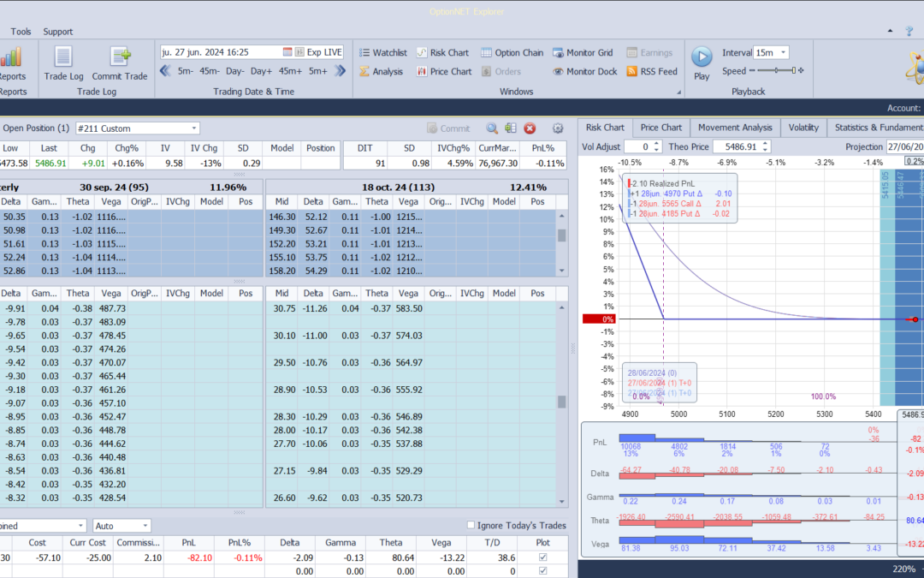The height and width of the screenshot is (578, 924).
Task: Step forward with Day+ button
Action: tap(261, 71)
